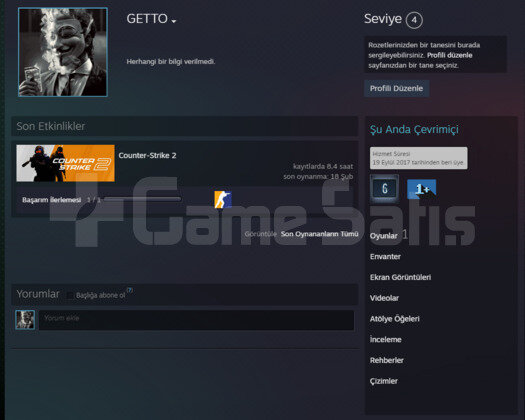
Task: Enable the Başlığa abone ol checkbox
Action: pyautogui.click(x=70, y=295)
